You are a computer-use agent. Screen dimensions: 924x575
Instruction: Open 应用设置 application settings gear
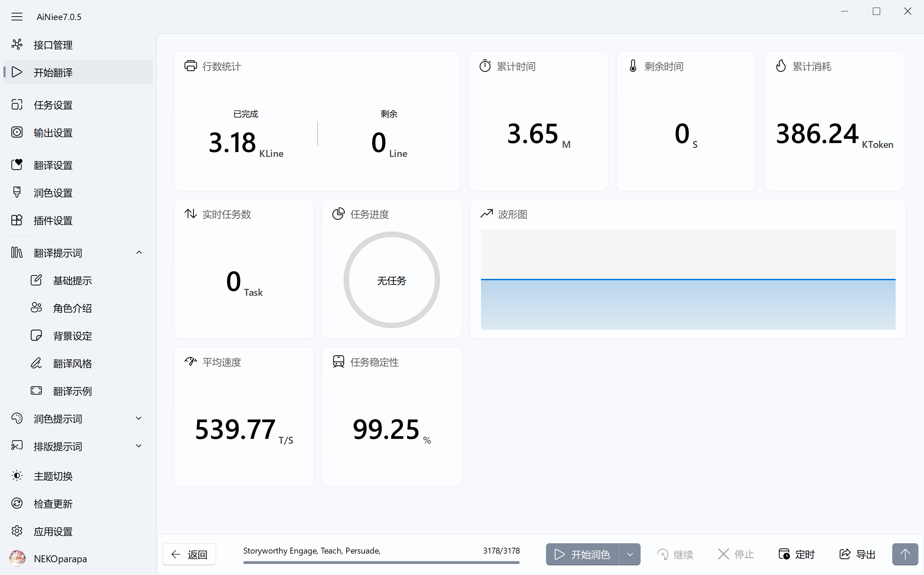pos(17,531)
